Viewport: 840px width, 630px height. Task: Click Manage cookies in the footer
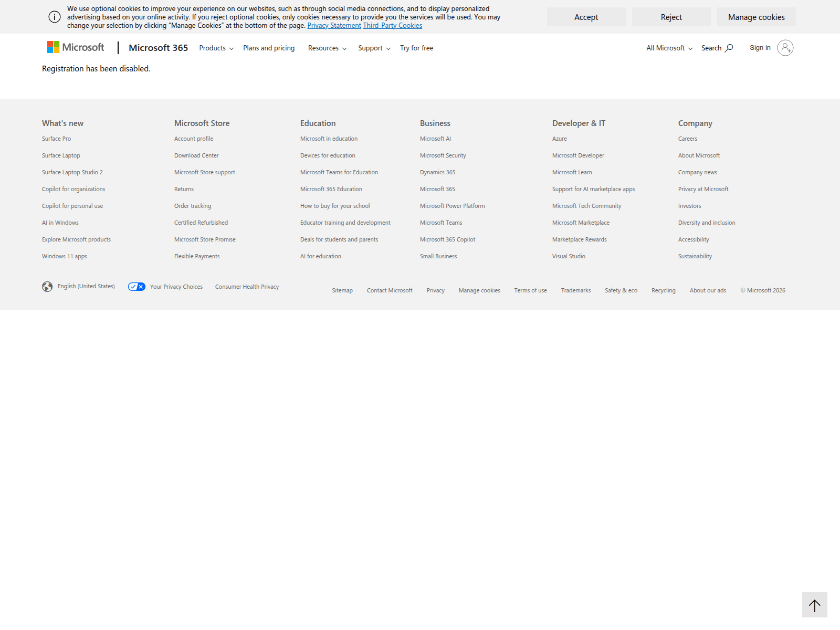(x=479, y=290)
